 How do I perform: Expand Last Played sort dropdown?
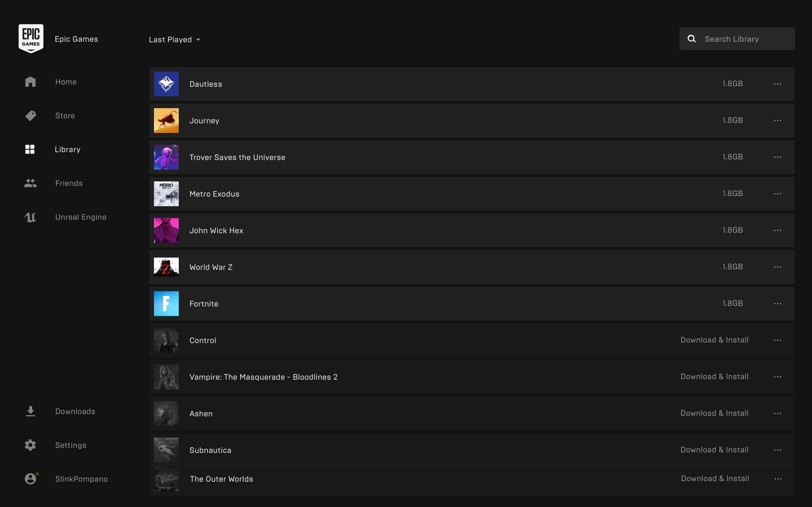[174, 39]
